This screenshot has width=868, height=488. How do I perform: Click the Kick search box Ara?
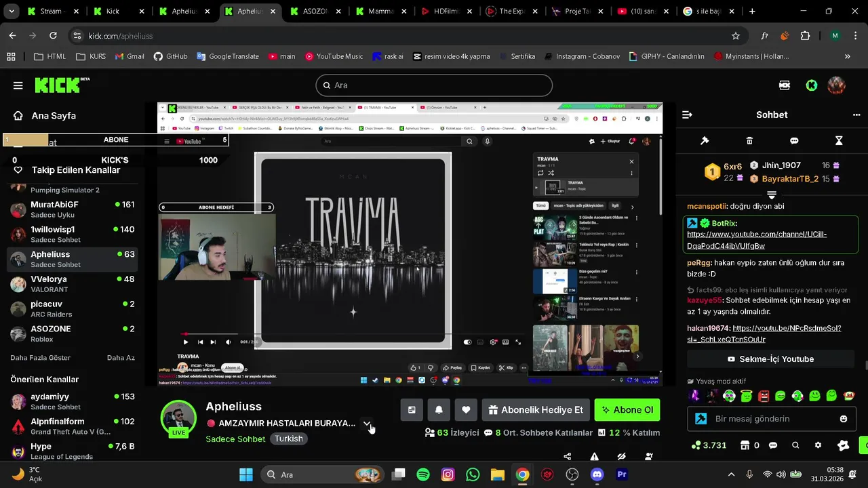434,85
